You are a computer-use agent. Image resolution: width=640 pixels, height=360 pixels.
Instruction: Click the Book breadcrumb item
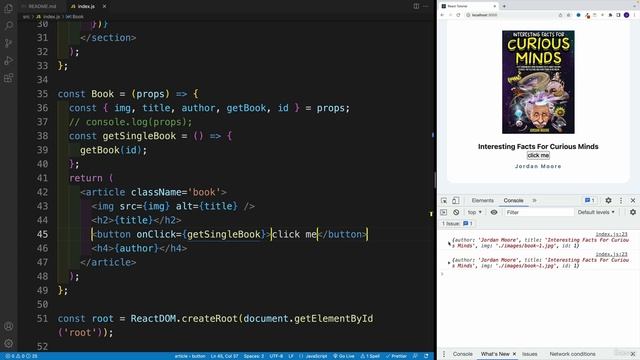(74, 17)
